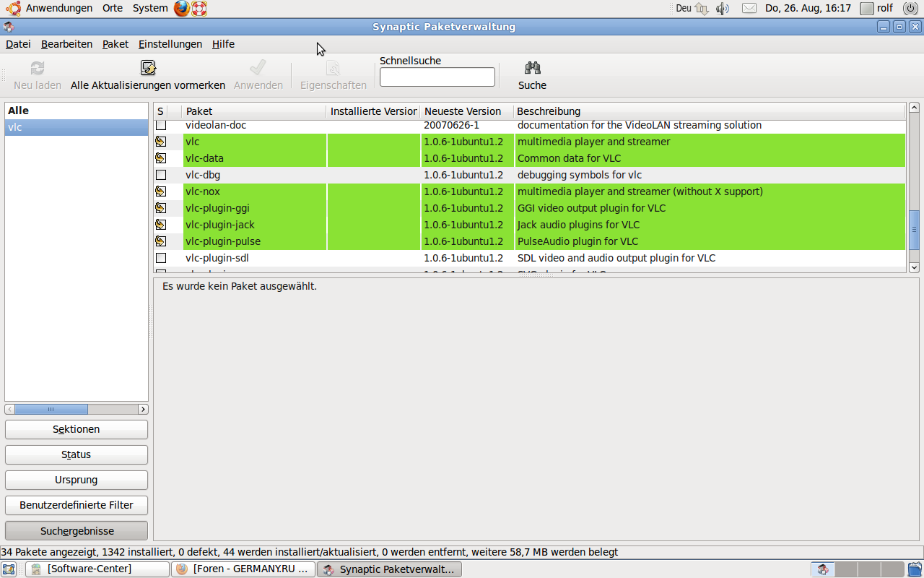Click the Status filter button
The height and width of the screenshot is (578, 924).
(77, 454)
